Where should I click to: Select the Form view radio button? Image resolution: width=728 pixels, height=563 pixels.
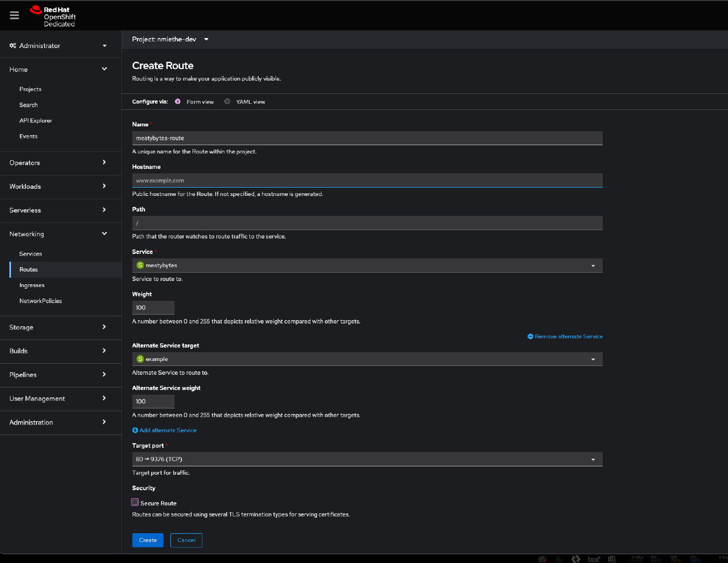pos(177,101)
